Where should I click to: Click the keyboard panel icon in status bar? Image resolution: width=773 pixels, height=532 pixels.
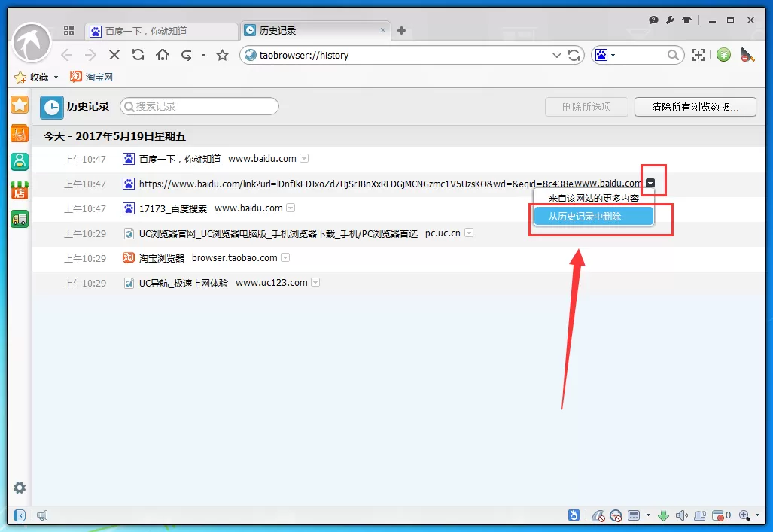click(x=634, y=515)
